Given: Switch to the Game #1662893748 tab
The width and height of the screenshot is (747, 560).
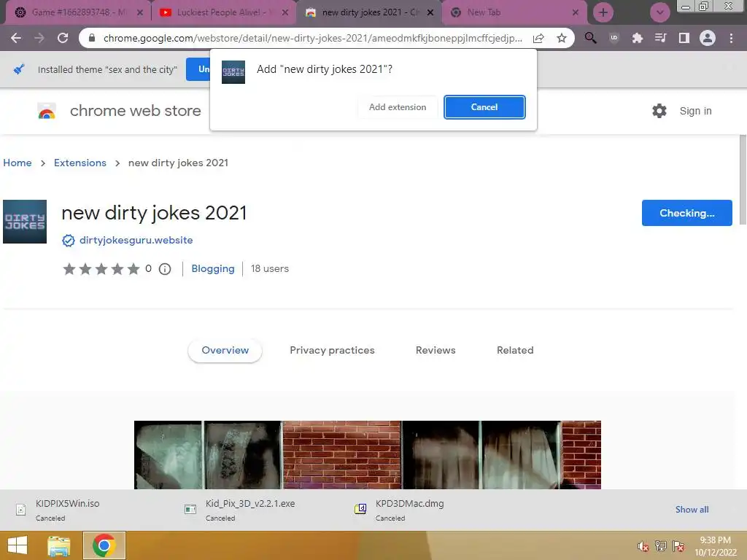Looking at the screenshot, I should click(78, 12).
